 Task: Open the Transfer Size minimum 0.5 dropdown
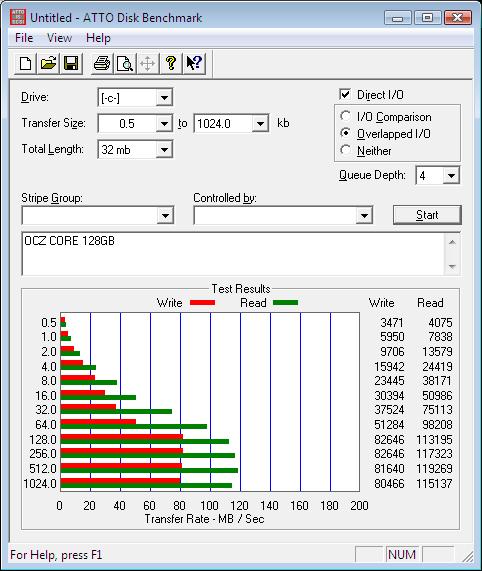pyautogui.click(x=164, y=124)
